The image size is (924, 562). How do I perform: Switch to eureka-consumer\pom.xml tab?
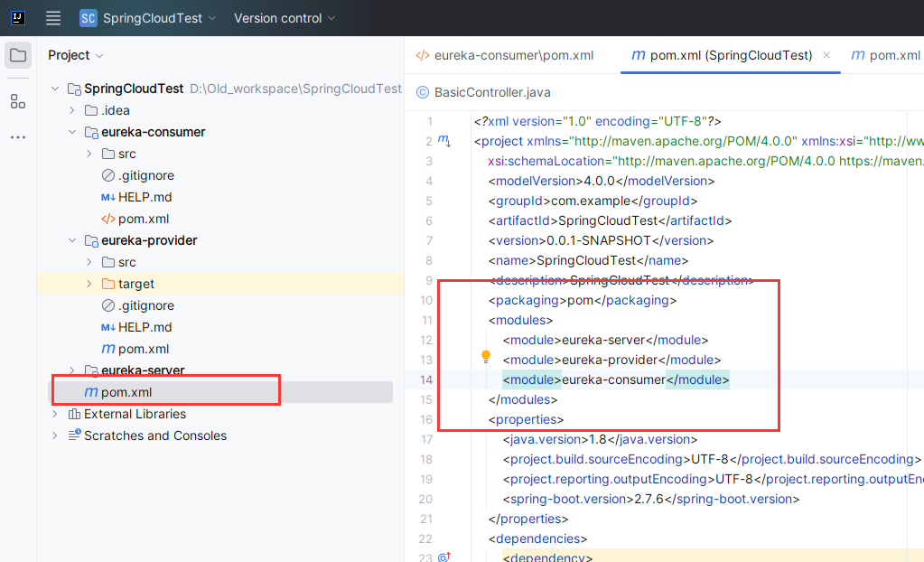point(505,55)
